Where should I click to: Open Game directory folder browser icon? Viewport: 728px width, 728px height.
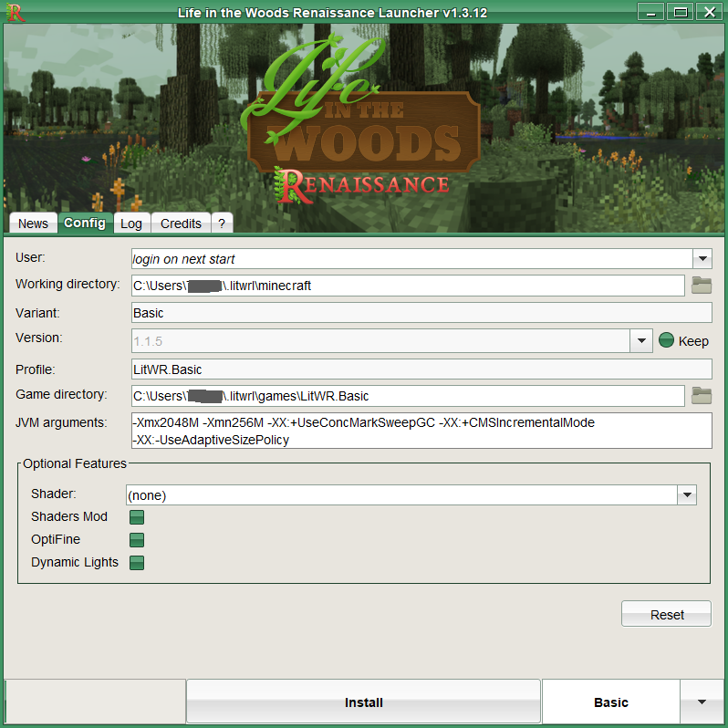click(x=701, y=396)
